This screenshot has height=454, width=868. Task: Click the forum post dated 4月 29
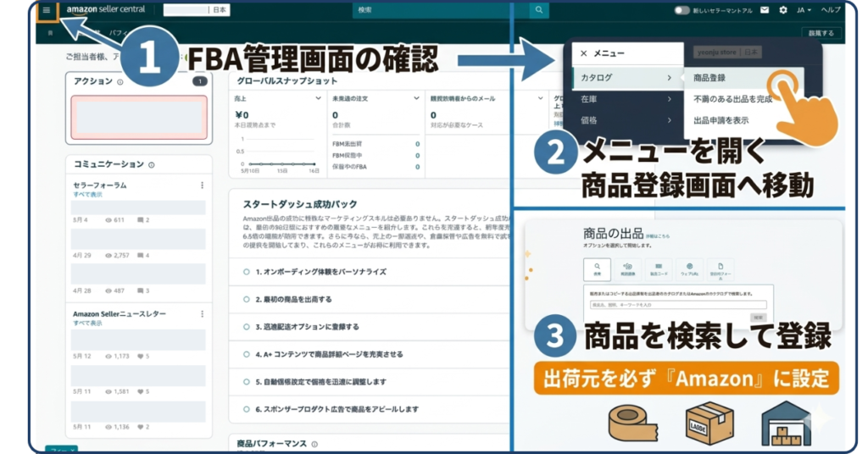(x=138, y=240)
